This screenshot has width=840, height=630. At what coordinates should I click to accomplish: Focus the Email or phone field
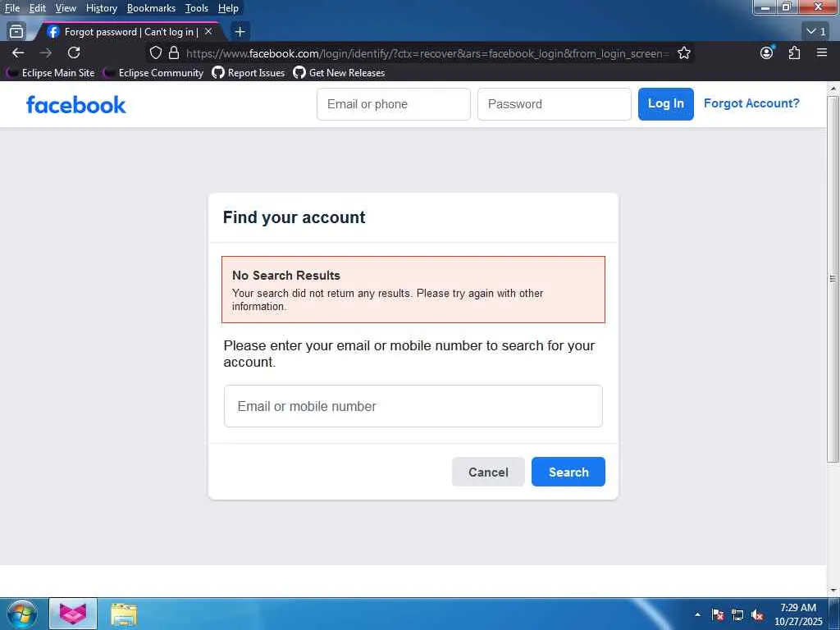393,104
